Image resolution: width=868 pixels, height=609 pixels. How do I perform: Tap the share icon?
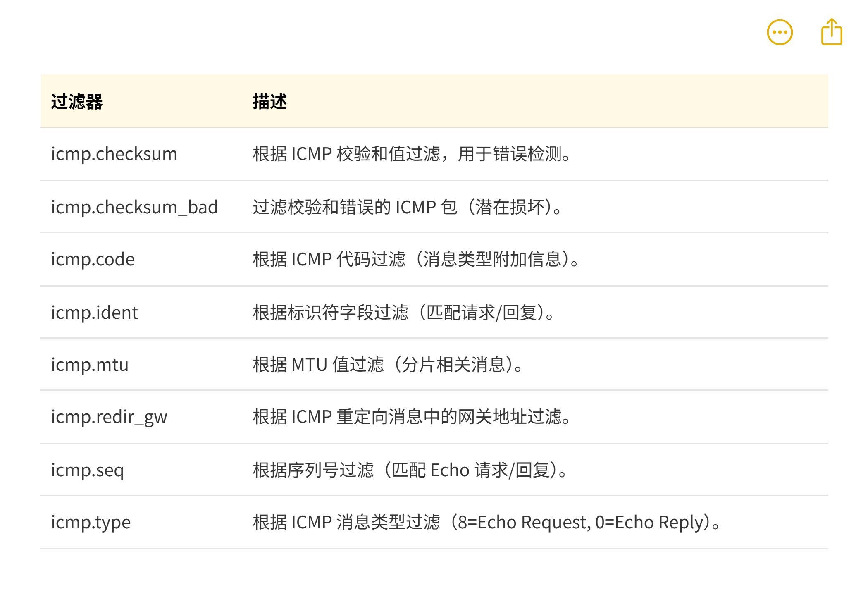click(x=831, y=32)
